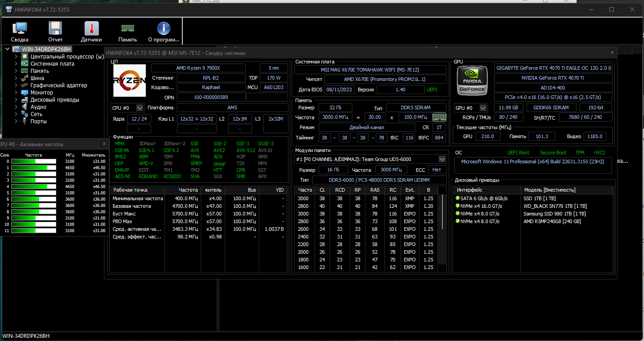Select the computer icon beside WIN-34DRDPK26BH in tree

(x=16, y=49)
